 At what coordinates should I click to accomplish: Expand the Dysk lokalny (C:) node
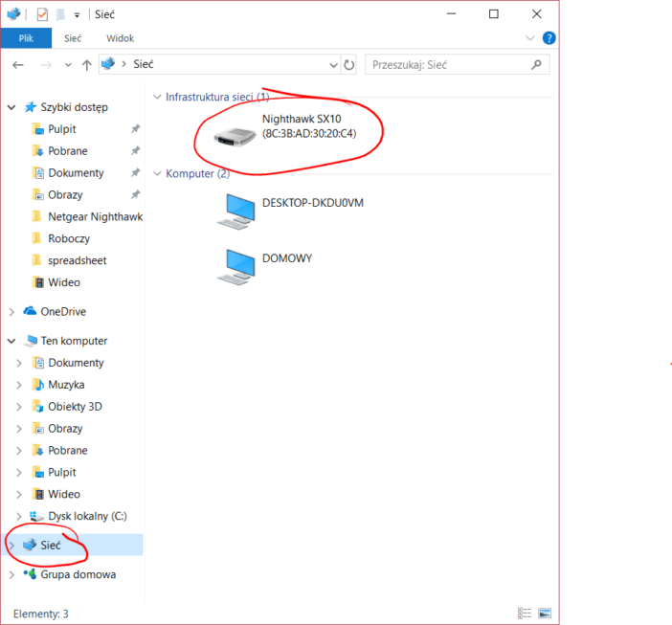point(19,516)
